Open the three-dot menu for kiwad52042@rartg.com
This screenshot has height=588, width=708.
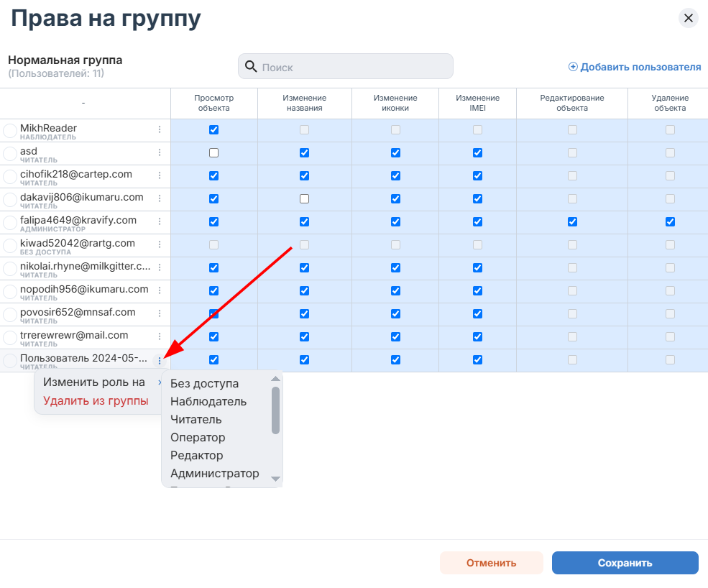click(x=160, y=245)
